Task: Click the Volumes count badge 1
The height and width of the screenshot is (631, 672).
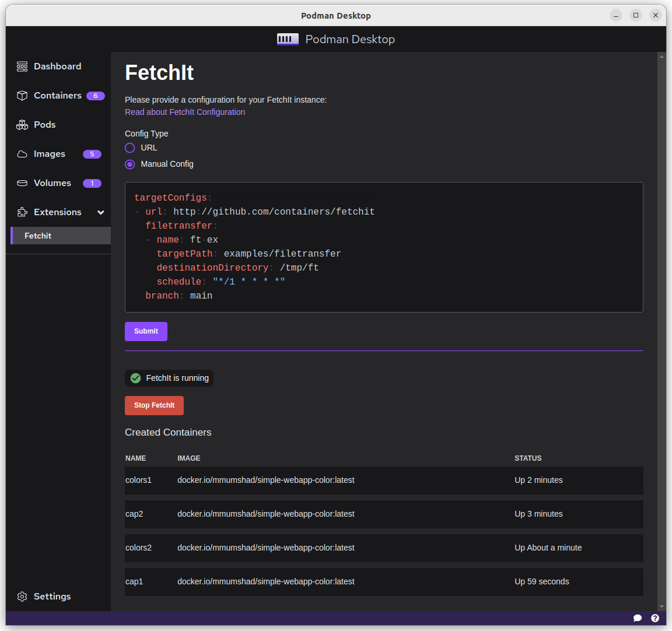Action: 92,183
